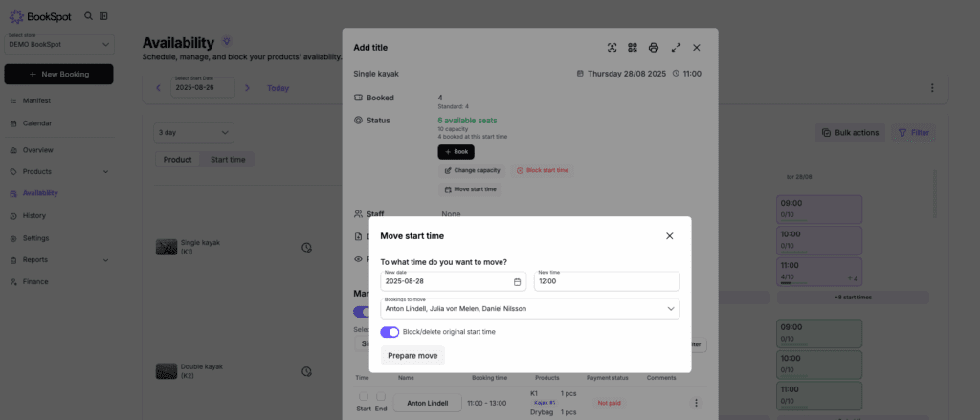Go to next date with right arrow
The height and width of the screenshot is (420, 980).
248,88
